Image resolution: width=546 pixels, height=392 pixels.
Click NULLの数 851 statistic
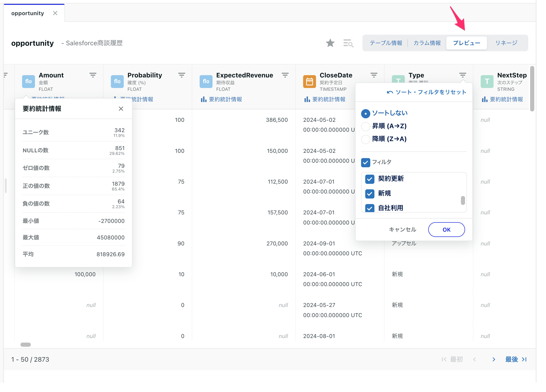(73, 150)
